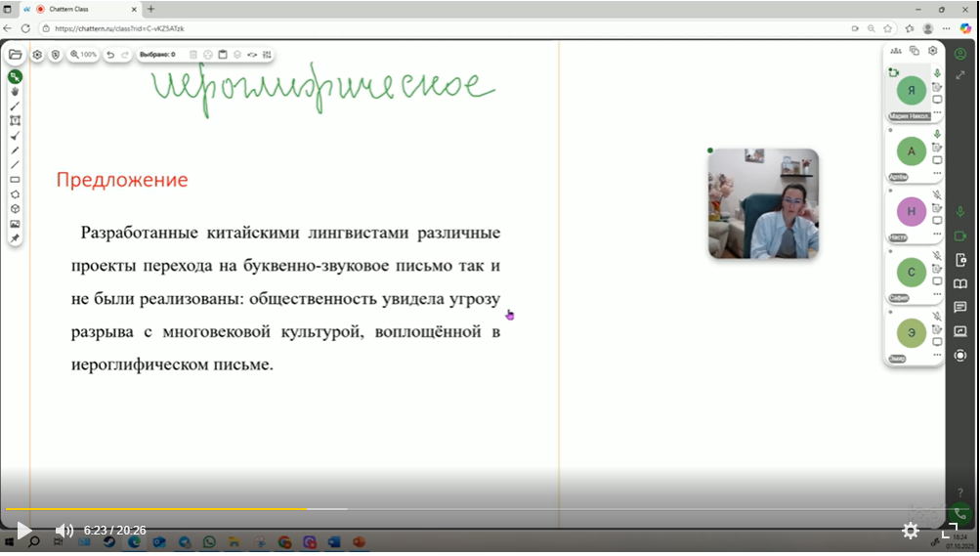Open video player settings gear
The image size is (980, 556).
911,531
